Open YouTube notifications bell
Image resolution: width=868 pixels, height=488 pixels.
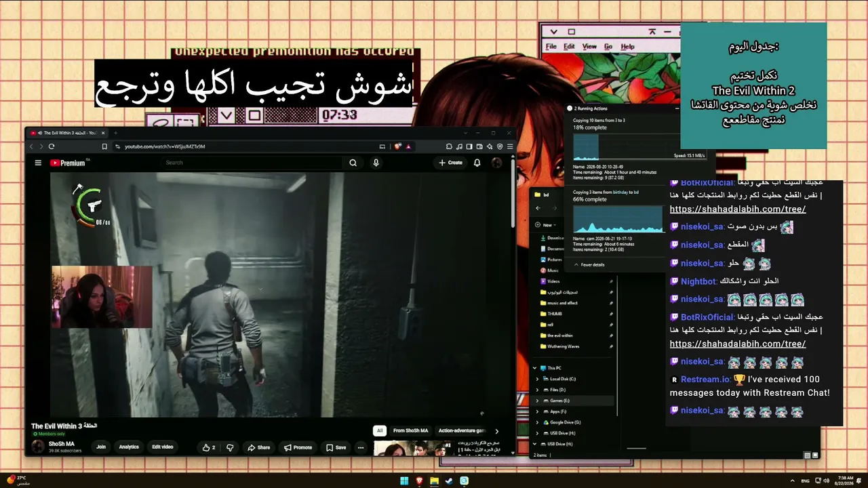tap(477, 163)
